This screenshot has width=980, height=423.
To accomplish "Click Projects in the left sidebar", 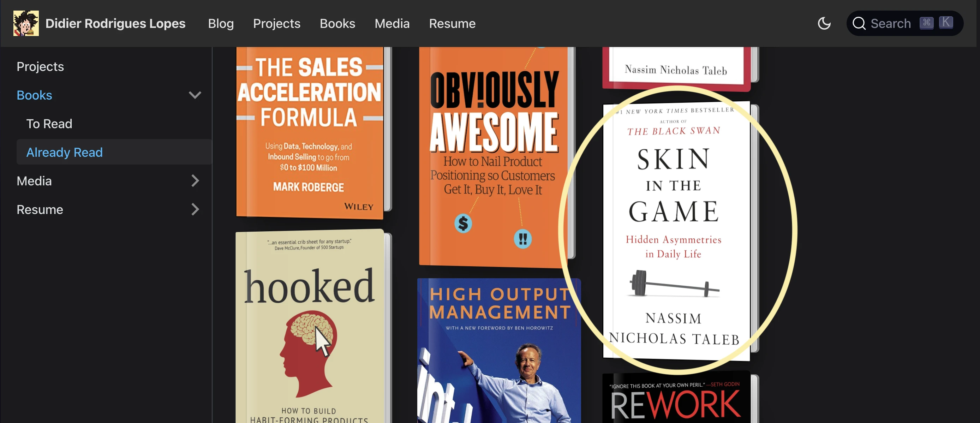I will 40,67.
